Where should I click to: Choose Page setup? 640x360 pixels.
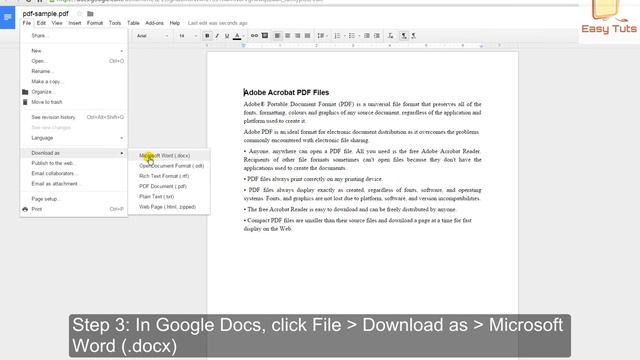pyautogui.click(x=74, y=199)
